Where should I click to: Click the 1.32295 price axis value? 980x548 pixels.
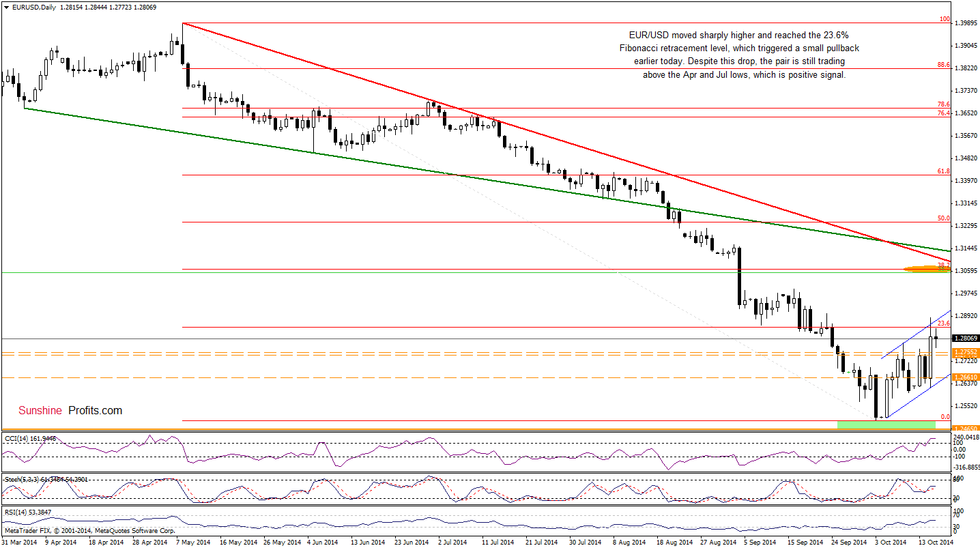[x=968, y=226]
